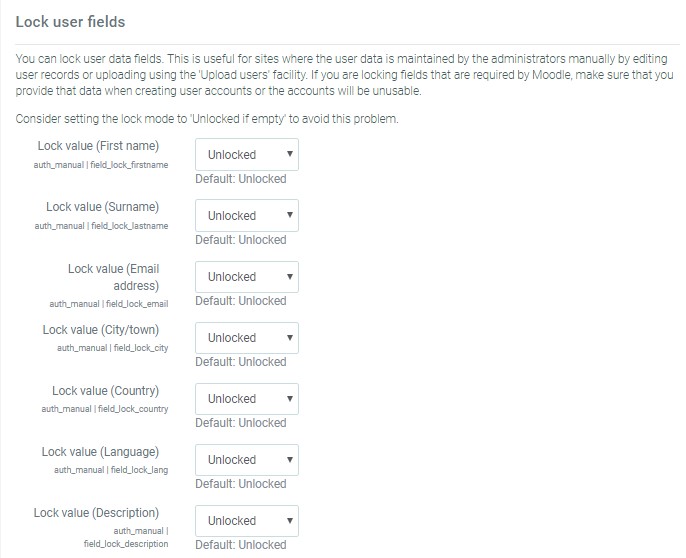Expand the Language lock value dropdown

coord(247,460)
